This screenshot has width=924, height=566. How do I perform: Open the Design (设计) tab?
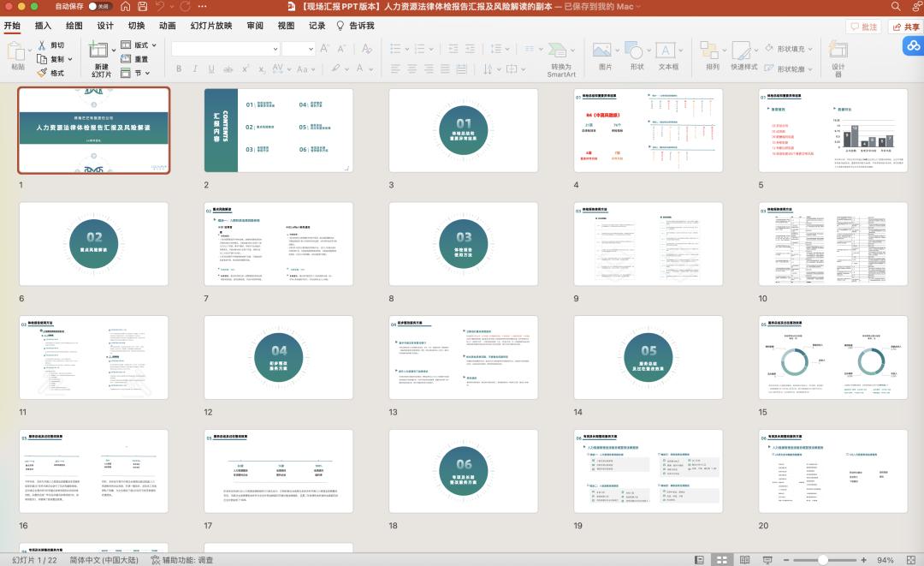[105, 26]
